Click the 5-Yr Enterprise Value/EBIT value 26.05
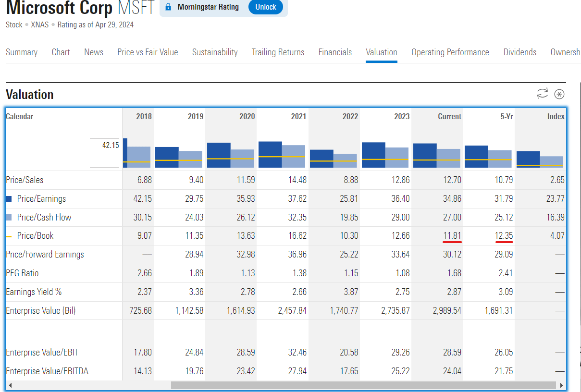581x392 pixels. tap(504, 353)
